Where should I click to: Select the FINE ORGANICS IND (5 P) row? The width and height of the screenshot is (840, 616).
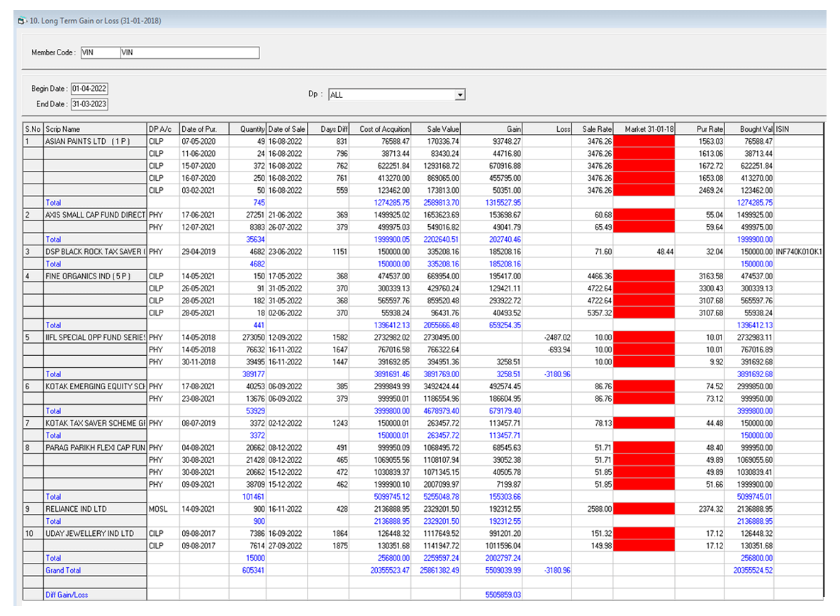tap(423, 276)
